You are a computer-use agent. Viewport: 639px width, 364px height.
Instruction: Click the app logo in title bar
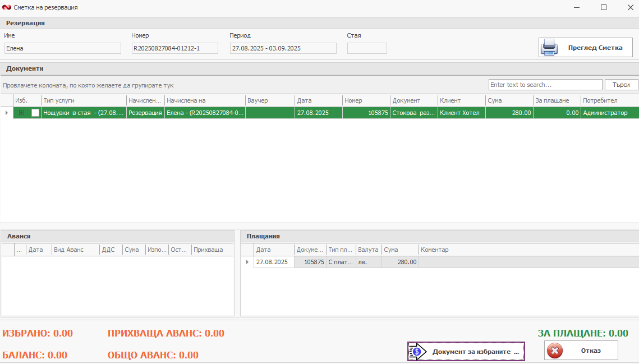tap(7, 7)
